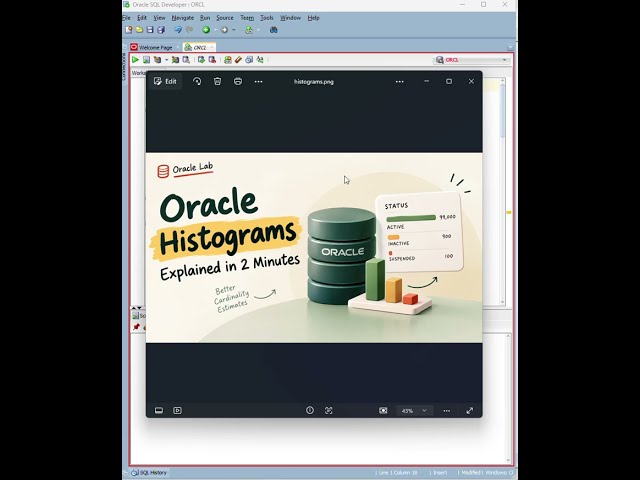Open the SQL History tab at bottom
Screen dimensions: 640x480
(149, 473)
